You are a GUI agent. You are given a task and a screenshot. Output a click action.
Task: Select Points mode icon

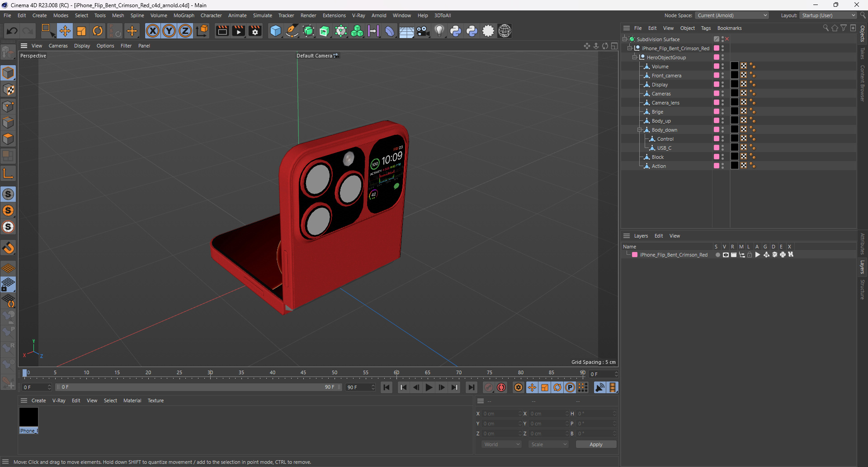tap(8, 106)
